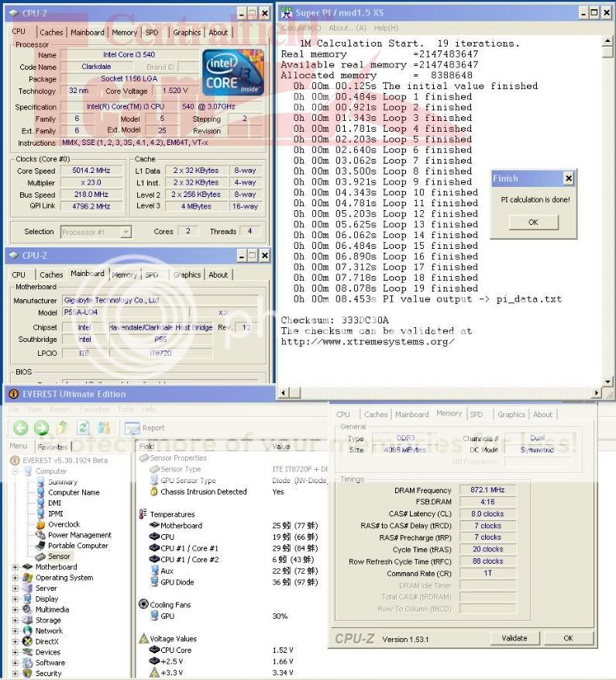The height and width of the screenshot is (680, 616).
Task: Click the EVEREST up-level arrow icon
Action: (62, 427)
